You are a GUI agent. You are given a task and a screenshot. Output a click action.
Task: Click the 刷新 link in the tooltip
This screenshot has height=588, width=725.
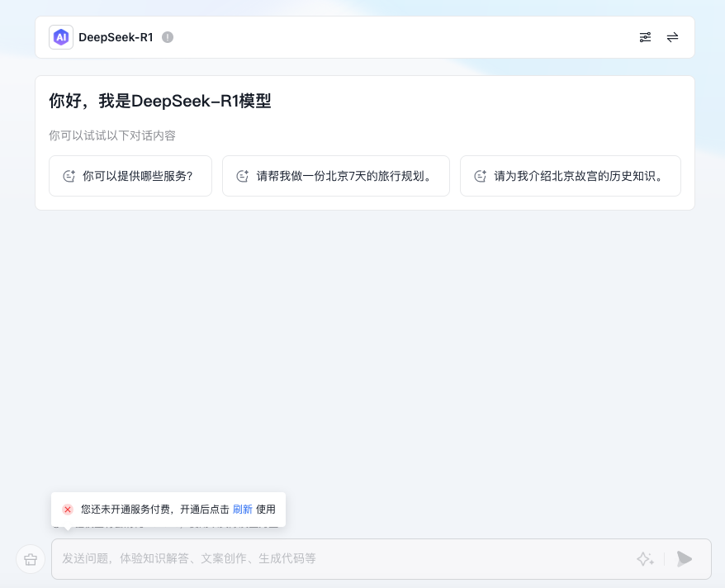(242, 510)
